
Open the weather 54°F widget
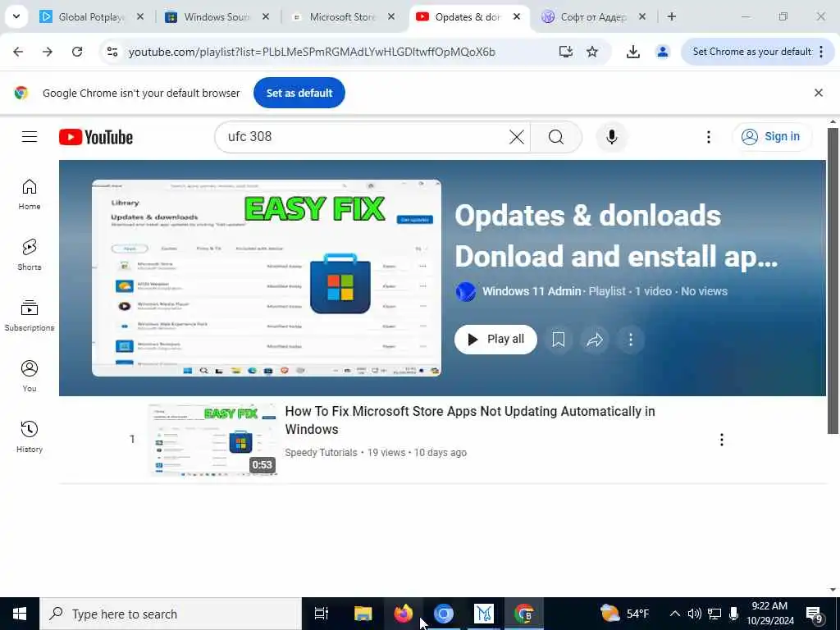coord(624,614)
